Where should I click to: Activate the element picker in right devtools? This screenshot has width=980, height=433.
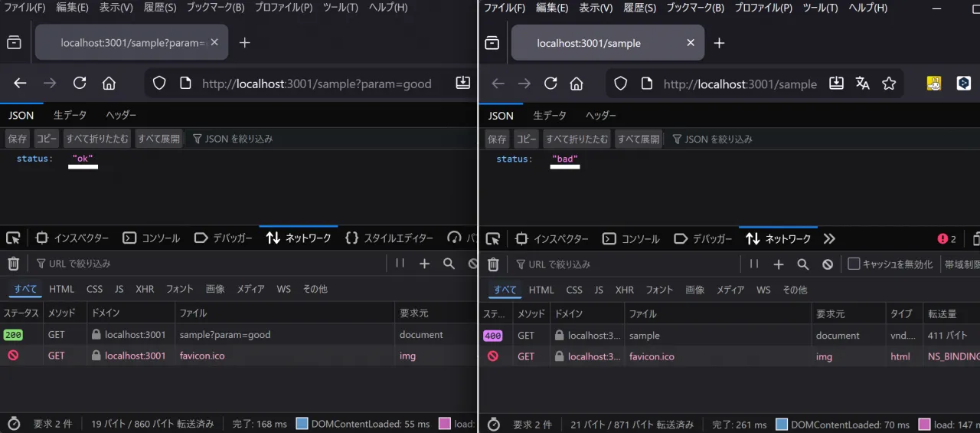[493, 238]
